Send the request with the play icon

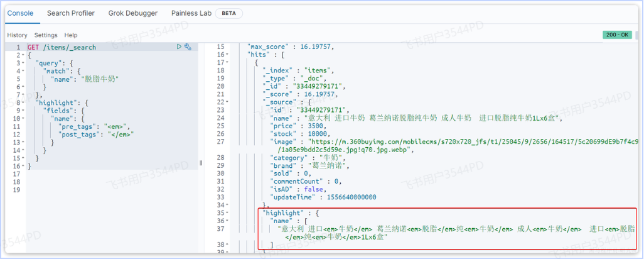click(x=179, y=47)
